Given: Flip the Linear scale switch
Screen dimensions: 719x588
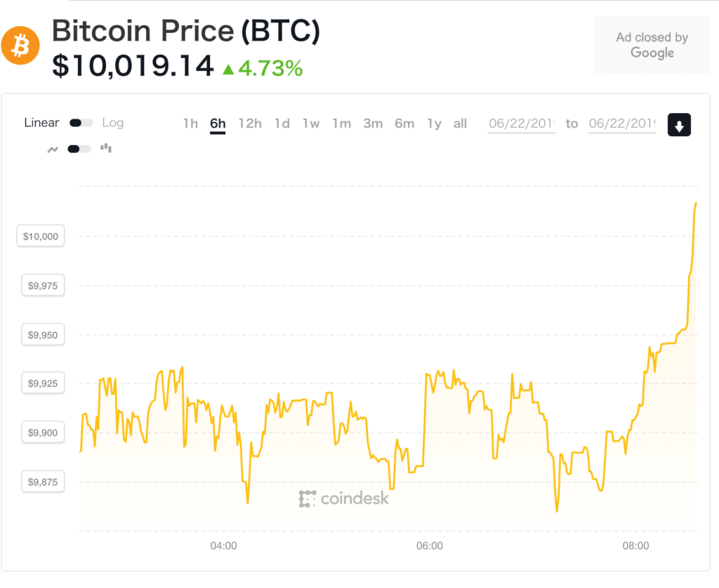Looking at the screenshot, I should click(80, 123).
